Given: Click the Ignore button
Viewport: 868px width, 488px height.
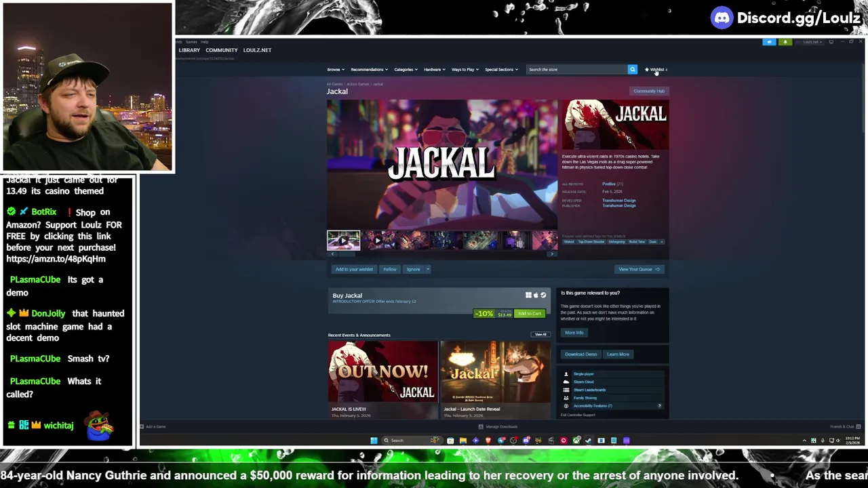Looking at the screenshot, I should [x=414, y=269].
